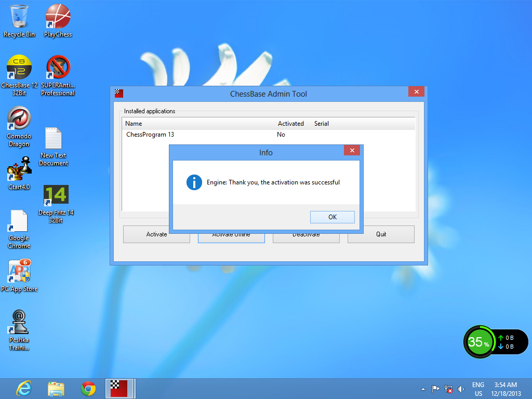The height and width of the screenshot is (399, 532).
Task: Click the ENG US language indicator
Action: (478, 389)
